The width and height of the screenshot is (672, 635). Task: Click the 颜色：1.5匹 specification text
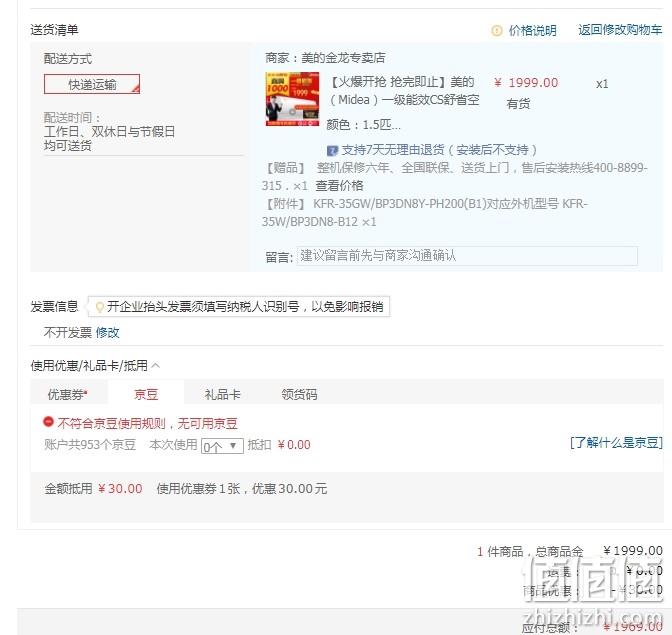[363, 125]
